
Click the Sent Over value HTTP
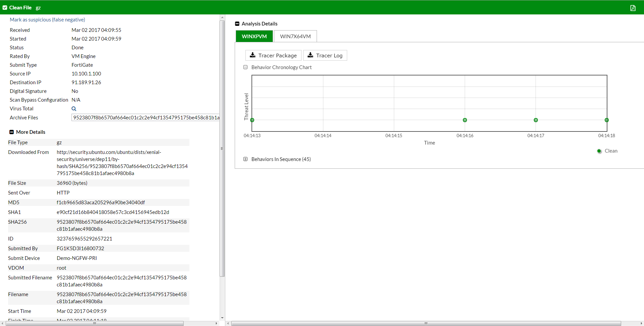63,193
